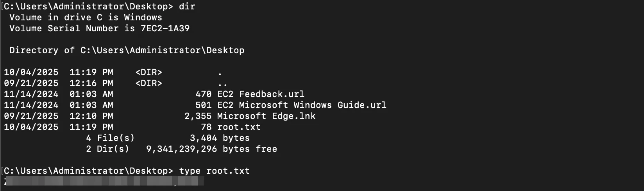Click the EC2 Microsoft Windows Guide.url entry

point(302,105)
